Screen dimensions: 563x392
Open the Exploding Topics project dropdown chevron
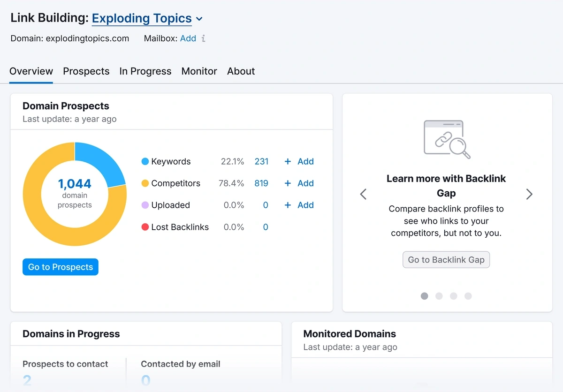point(199,19)
